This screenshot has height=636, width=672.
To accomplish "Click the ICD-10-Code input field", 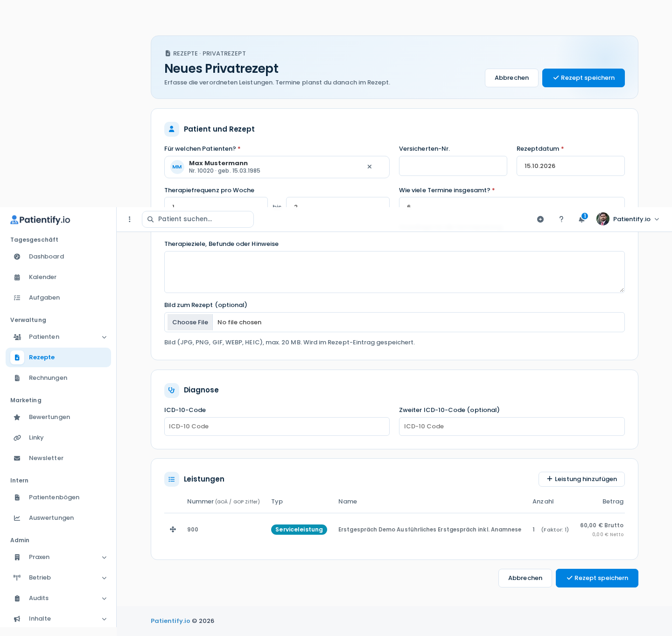I will [277, 426].
